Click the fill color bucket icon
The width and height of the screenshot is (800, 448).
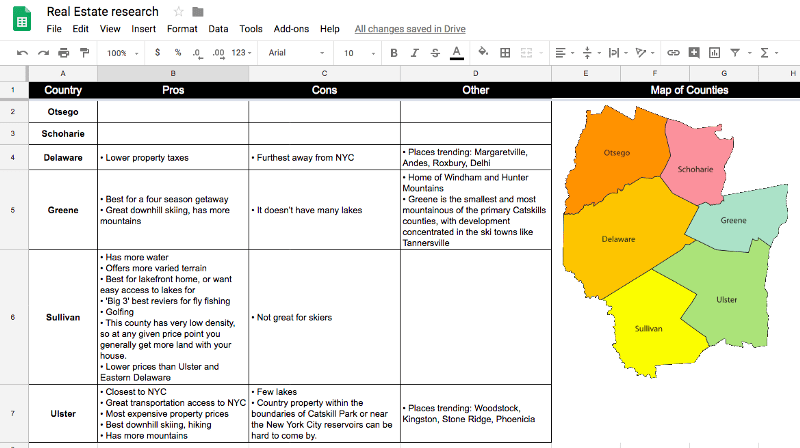pyautogui.click(x=483, y=53)
